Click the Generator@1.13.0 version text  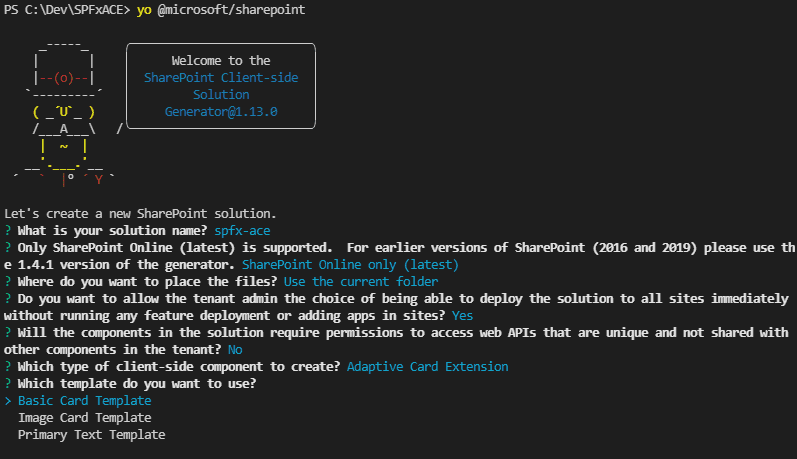tap(221, 112)
